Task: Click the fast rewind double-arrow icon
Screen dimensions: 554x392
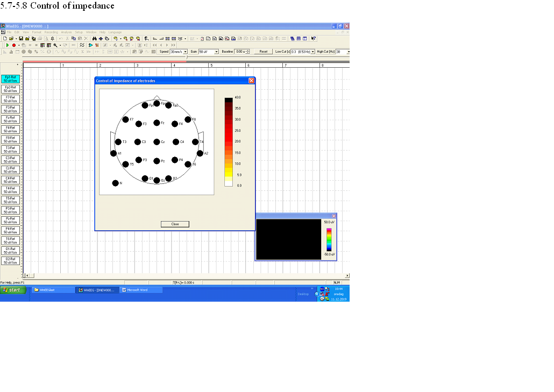Action: click(x=155, y=45)
